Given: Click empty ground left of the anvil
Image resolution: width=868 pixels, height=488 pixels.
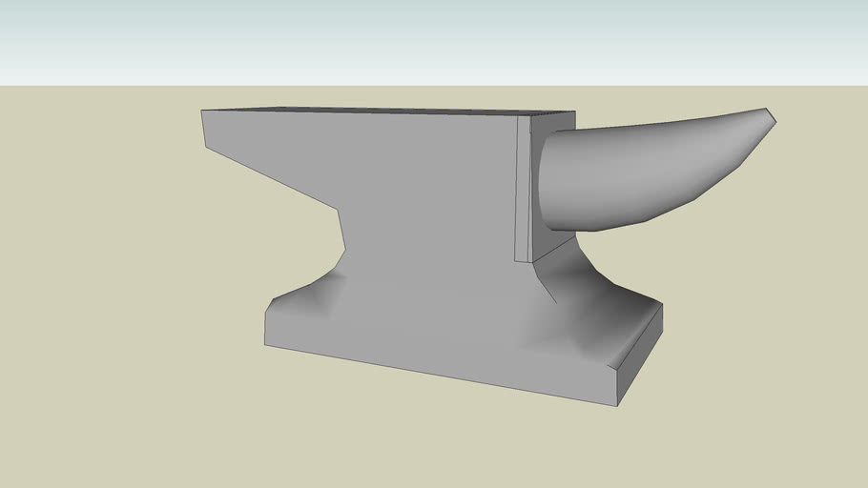Looking at the screenshot, I should tap(95, 286).
